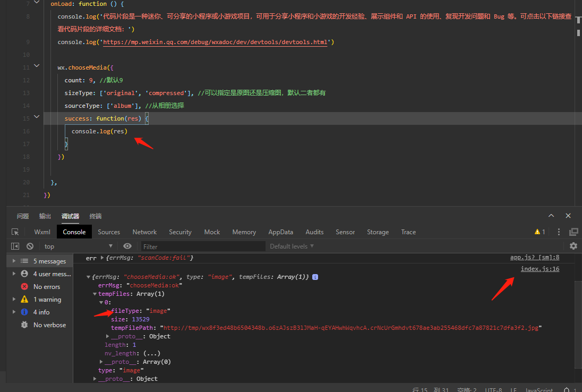
Task: Open console settings gear icon
Action: pos(574,246)
